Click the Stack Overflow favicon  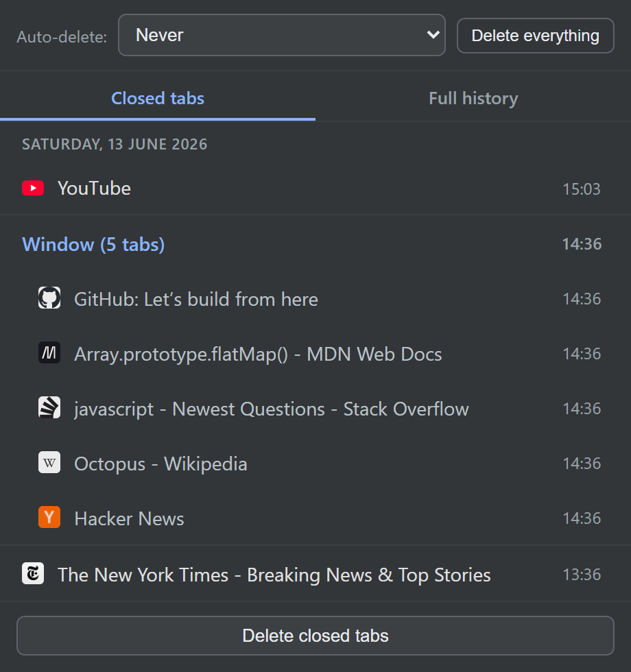[x=49, y=407]
